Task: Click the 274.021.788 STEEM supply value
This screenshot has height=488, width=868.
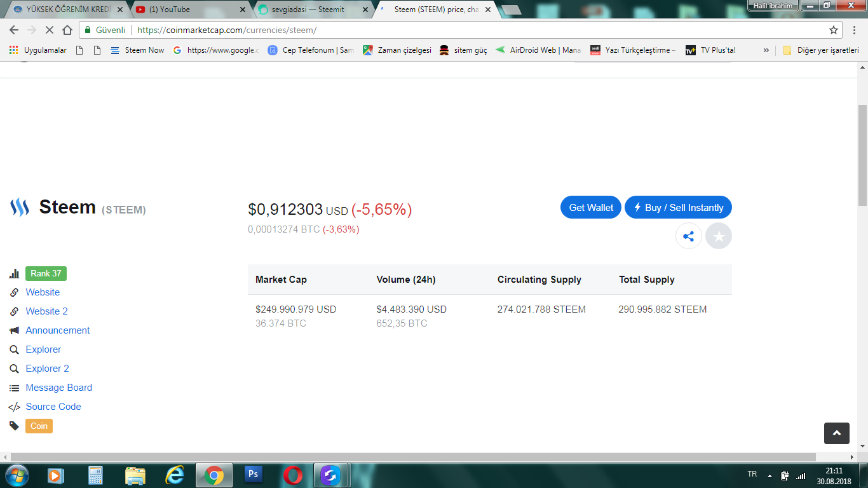Action: (541, 309)
